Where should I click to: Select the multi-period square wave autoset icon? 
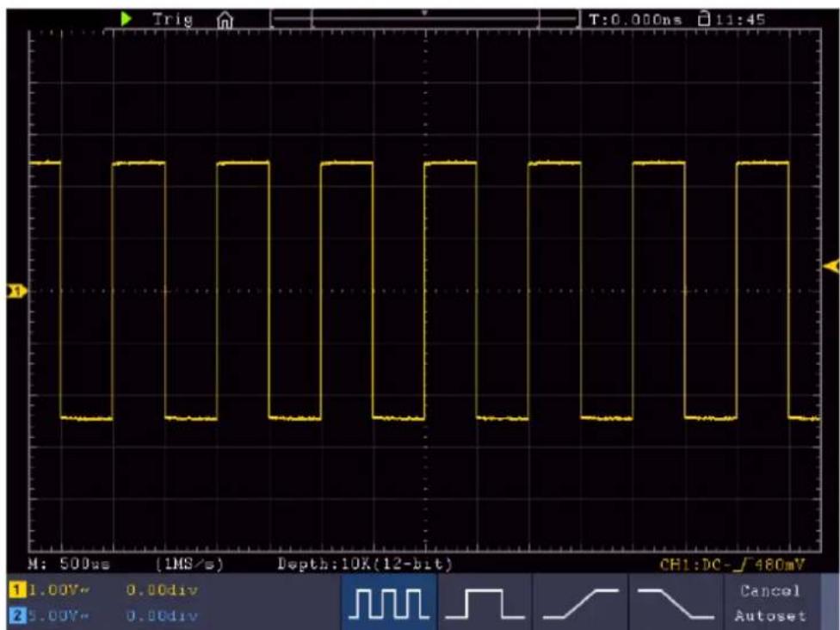pos(389,602)
